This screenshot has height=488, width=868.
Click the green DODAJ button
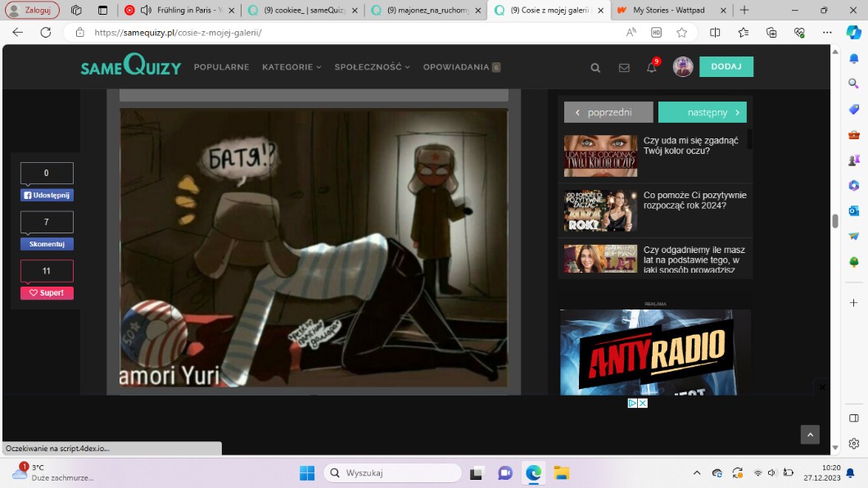[726, 67]
